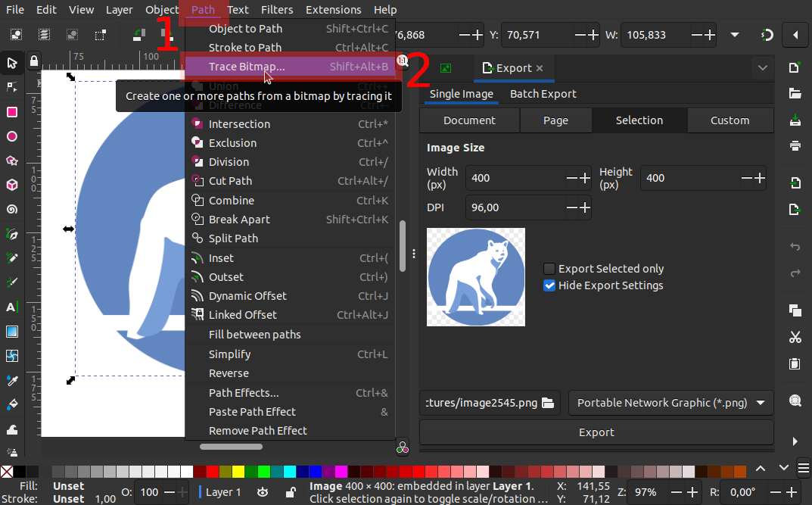This screenshot has width=812, height=505.
Task: Toggle the snapping magnet icon
Action: 767,35
